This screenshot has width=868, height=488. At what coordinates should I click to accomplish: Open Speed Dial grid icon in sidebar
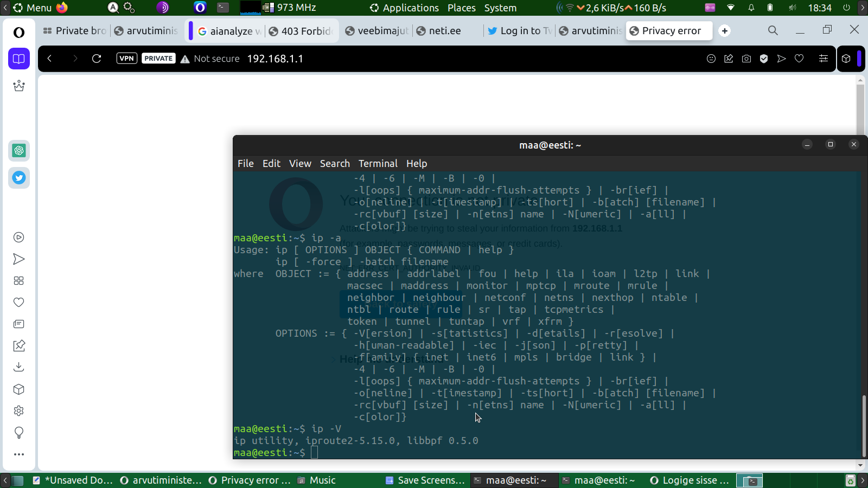(x=19, y=280)
